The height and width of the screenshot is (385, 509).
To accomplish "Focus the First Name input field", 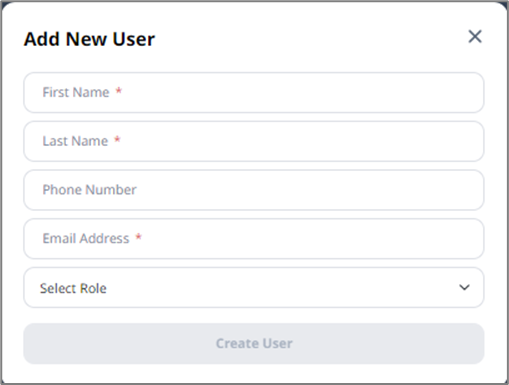I will (254, 92).
